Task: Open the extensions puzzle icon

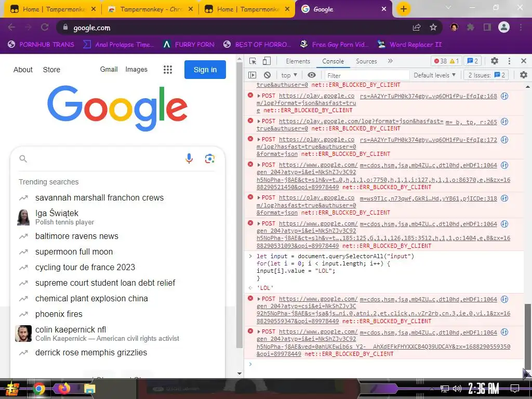Action: [x=471, y=28]
